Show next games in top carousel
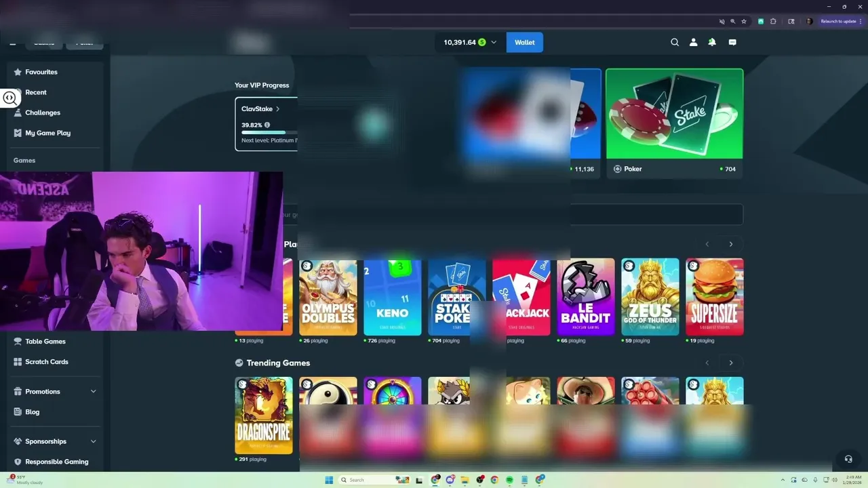Viewport: 868px width, 488px height. pos(731,244)
